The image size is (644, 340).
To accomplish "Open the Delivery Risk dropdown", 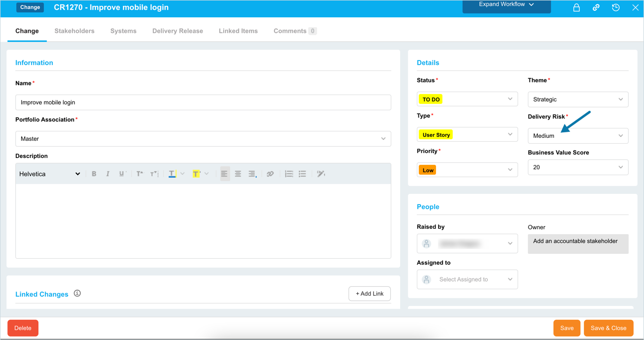I will tap(578, 136).
